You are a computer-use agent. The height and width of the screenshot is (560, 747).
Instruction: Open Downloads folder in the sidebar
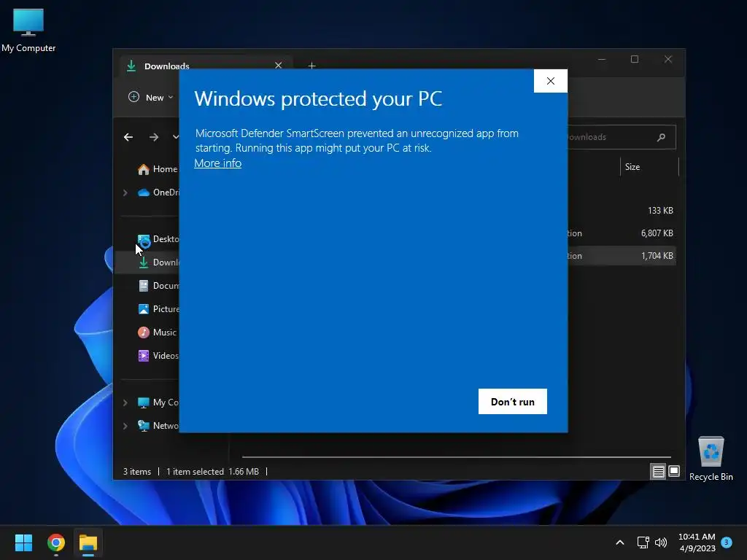pos(158,262)
